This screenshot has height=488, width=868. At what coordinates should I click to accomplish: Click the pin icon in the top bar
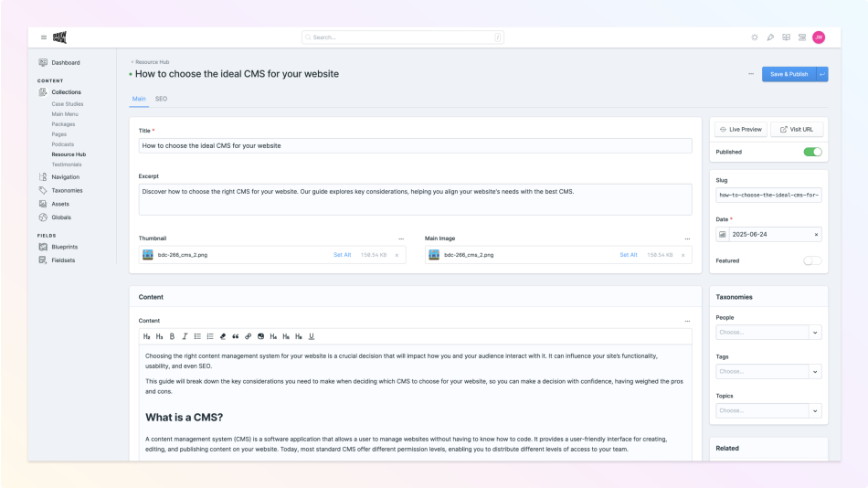tap(770, 37)
